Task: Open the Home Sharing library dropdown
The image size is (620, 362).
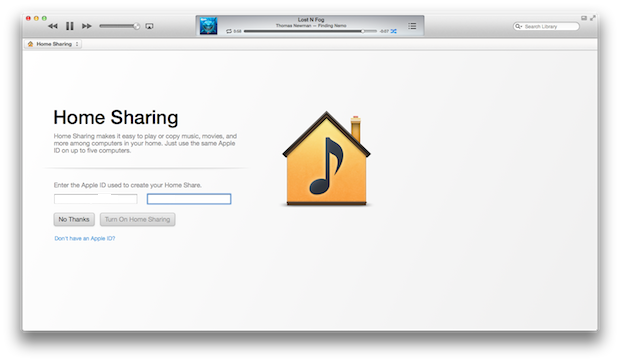Action: tap(53, 44)
